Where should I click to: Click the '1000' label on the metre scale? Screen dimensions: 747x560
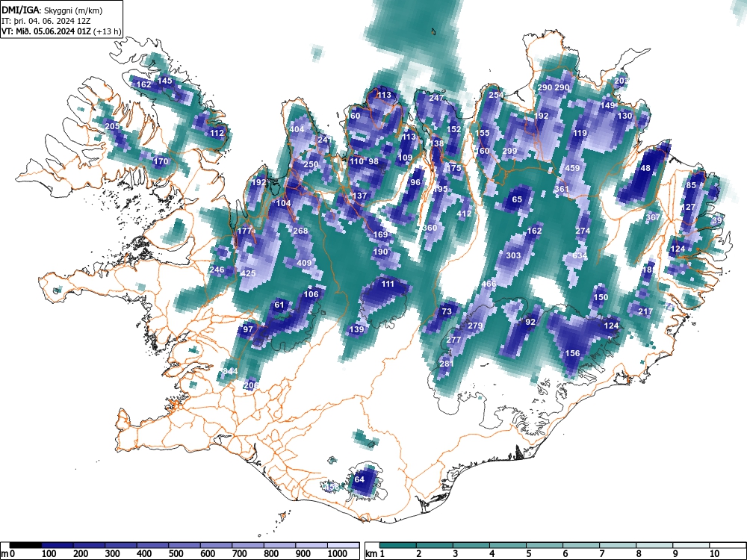click(x=338, y=554)
